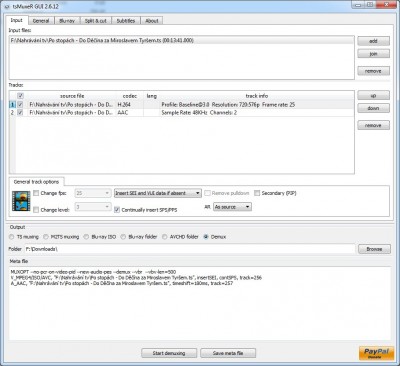
Task: Click the Save meta file button
Action: (228, 353)
